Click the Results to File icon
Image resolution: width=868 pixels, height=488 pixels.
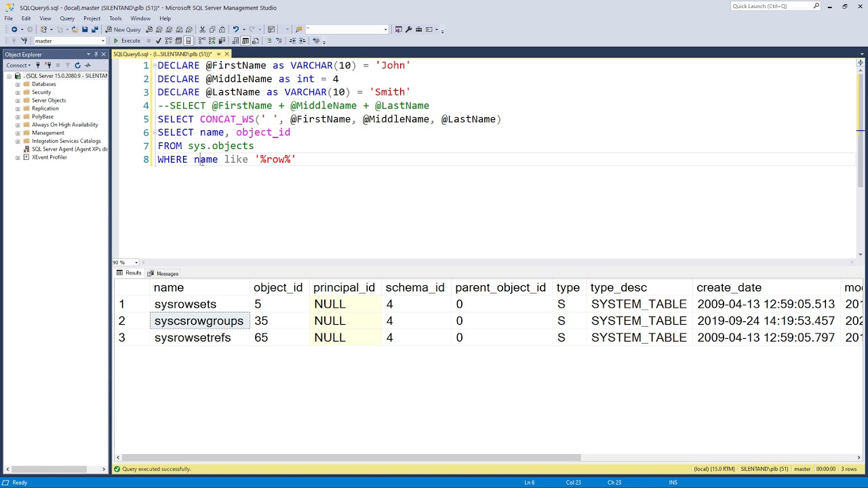pos(255,41)
